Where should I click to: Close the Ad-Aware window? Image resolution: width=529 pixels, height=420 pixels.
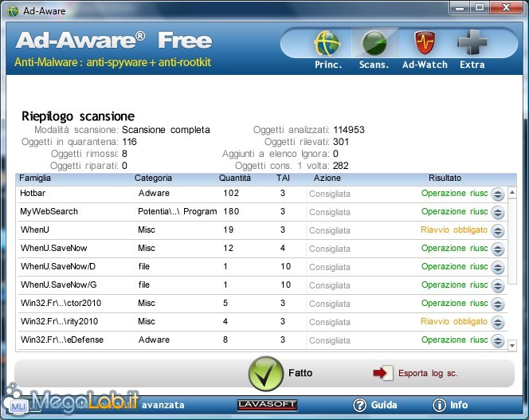[x=506, y=7]
